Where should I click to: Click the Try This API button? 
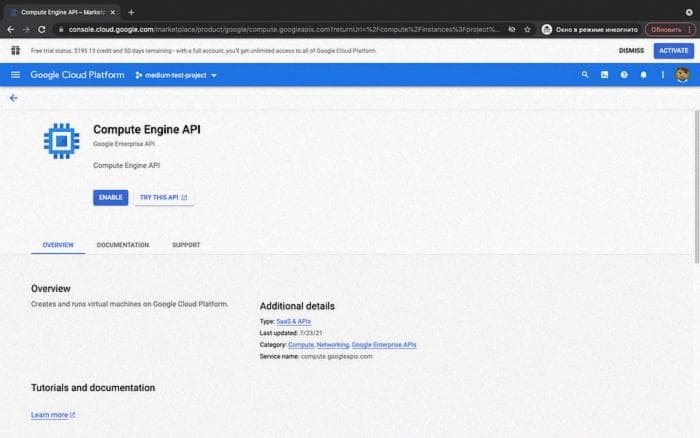click(164, 197)
